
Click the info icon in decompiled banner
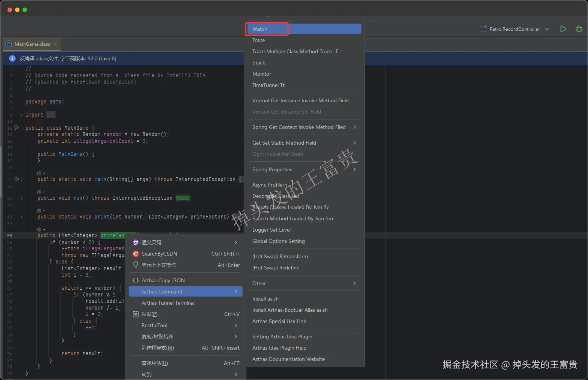point(12,58)
